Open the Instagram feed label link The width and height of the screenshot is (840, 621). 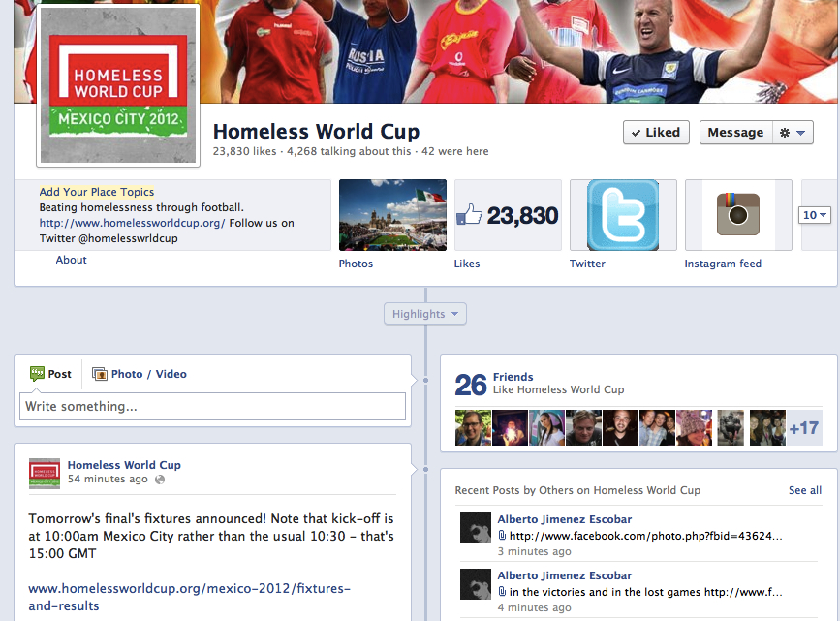tap(723, 264)
